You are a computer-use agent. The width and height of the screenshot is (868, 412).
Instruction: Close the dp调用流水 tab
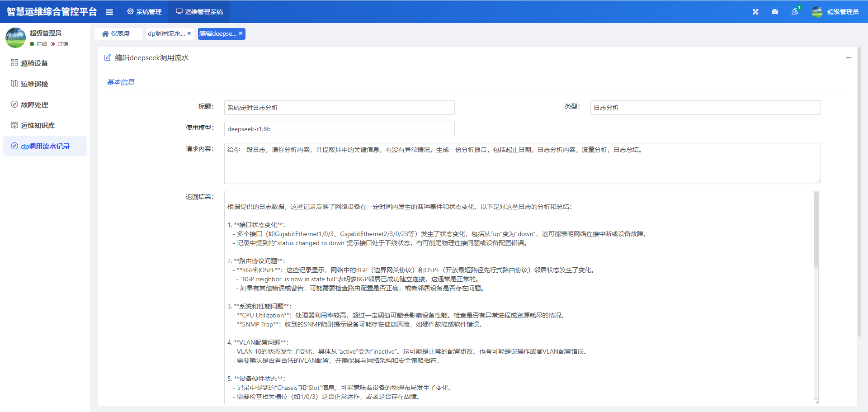click(189, 33)
